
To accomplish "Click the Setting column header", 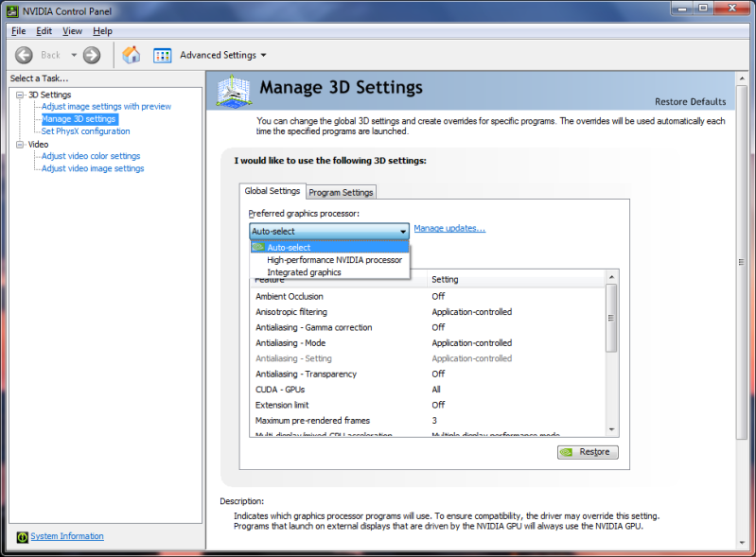I will (516, 280).
